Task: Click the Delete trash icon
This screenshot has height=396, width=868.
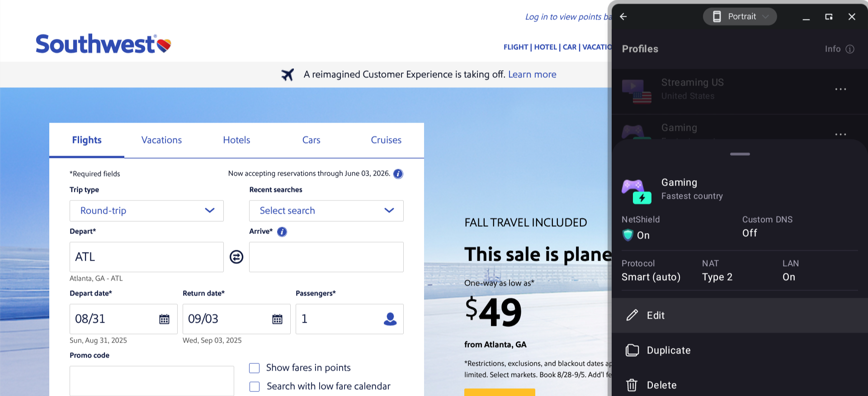Action: [632, 385]
